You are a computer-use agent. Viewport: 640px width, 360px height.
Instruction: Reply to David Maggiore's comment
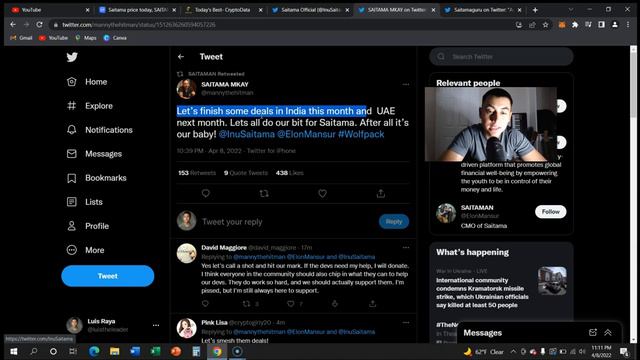[x=205, y=304]
